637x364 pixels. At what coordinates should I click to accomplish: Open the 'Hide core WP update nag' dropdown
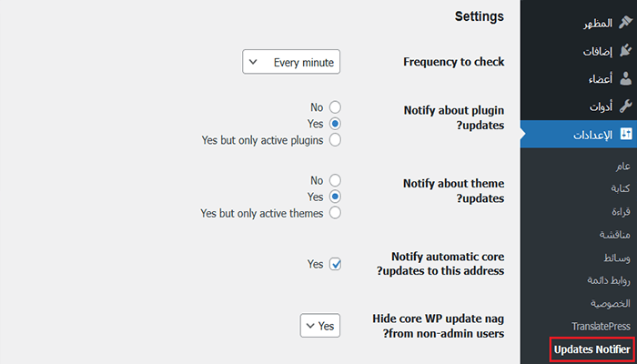tap(320, 326)
